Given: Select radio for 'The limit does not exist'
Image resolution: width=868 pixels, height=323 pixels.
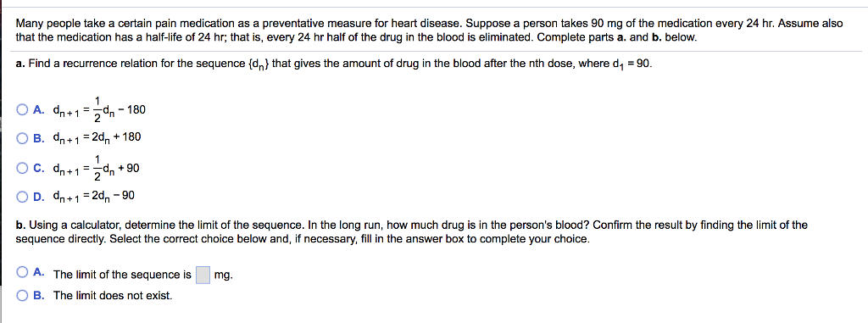Looking at the screenshot, I should (22, 295).
